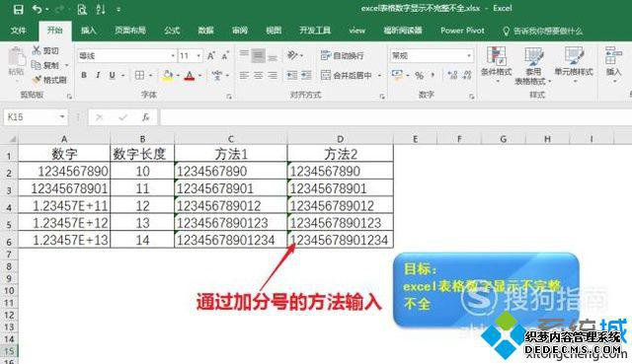Switch to the Page Layout (页面布局) tab
The height and width of the screenshot is (364, 632).
click(130, 31)
